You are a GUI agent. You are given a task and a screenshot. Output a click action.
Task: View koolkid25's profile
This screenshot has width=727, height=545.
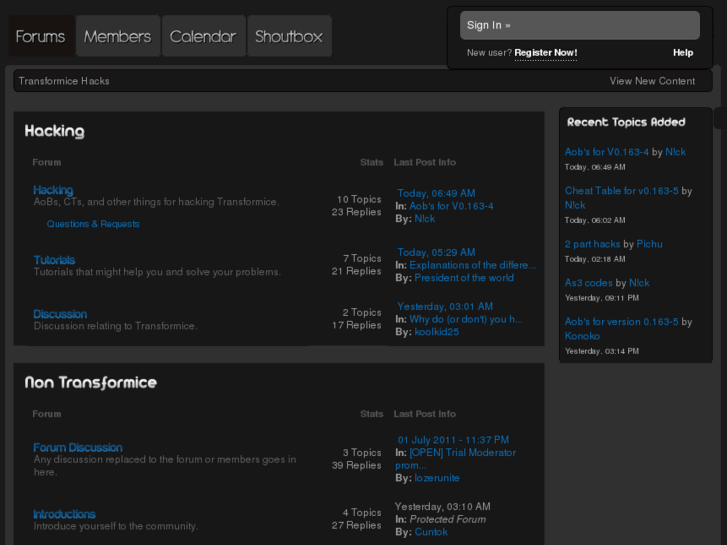[436, 331]
